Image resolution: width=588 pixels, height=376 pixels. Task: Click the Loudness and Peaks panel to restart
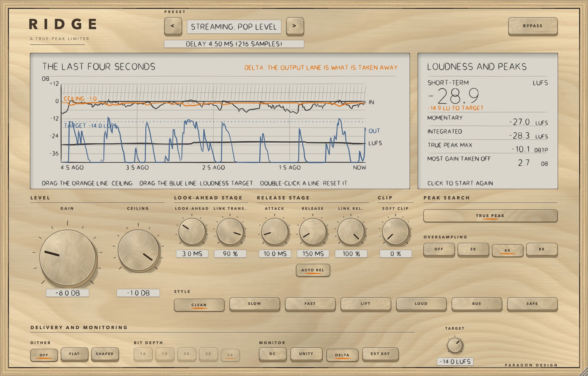point(488,121)
